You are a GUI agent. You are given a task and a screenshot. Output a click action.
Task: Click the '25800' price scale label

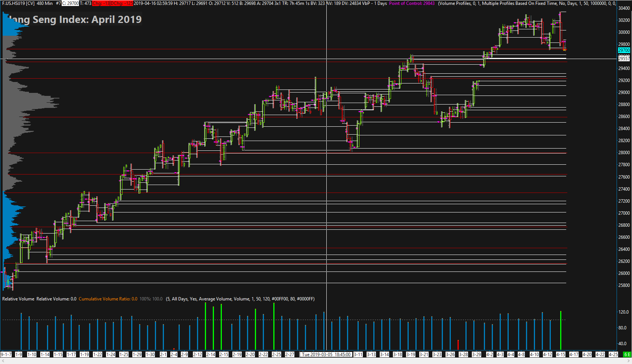tap(624, 285)
